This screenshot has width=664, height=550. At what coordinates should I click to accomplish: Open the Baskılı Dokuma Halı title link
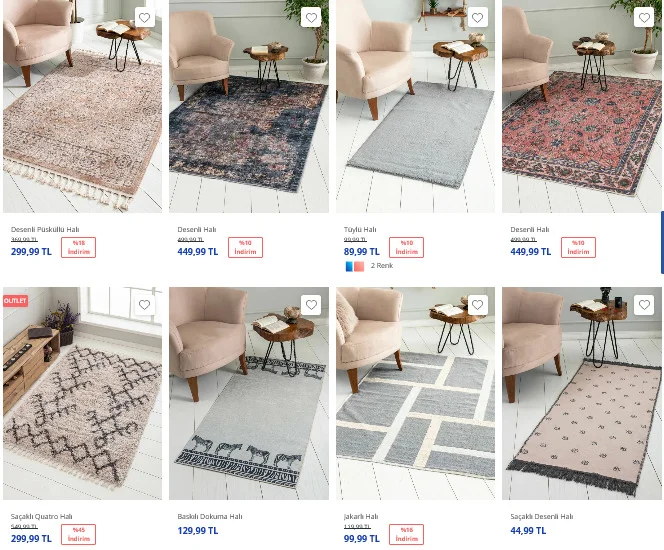point(210,517)
